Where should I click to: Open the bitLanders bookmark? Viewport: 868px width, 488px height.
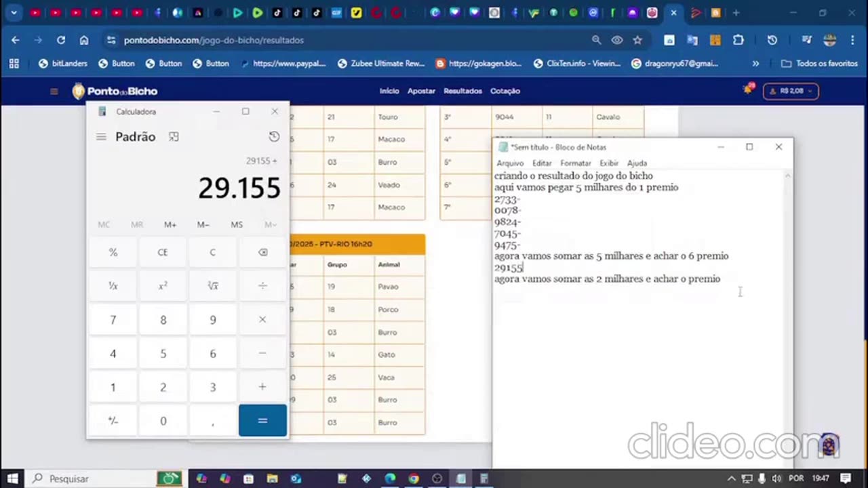[x=63, y=63]
